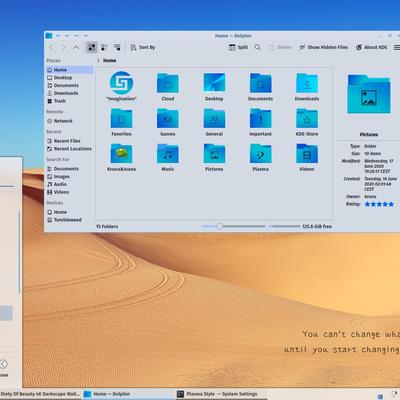
Task: Open the hamburger menu in Dolphin toolbar
Action: (x=397, y=47)
